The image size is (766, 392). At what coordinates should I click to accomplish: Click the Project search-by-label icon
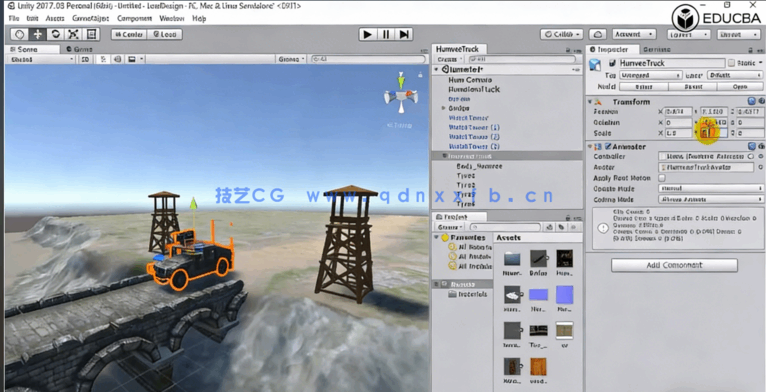[561, 227]
